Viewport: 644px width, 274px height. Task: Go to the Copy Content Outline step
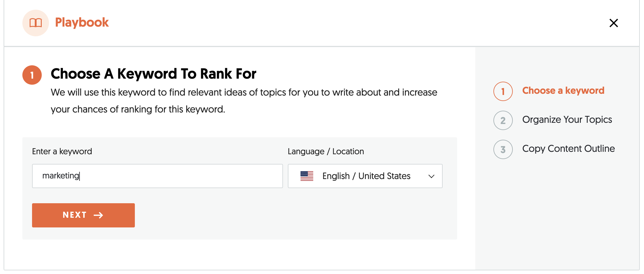568,148
